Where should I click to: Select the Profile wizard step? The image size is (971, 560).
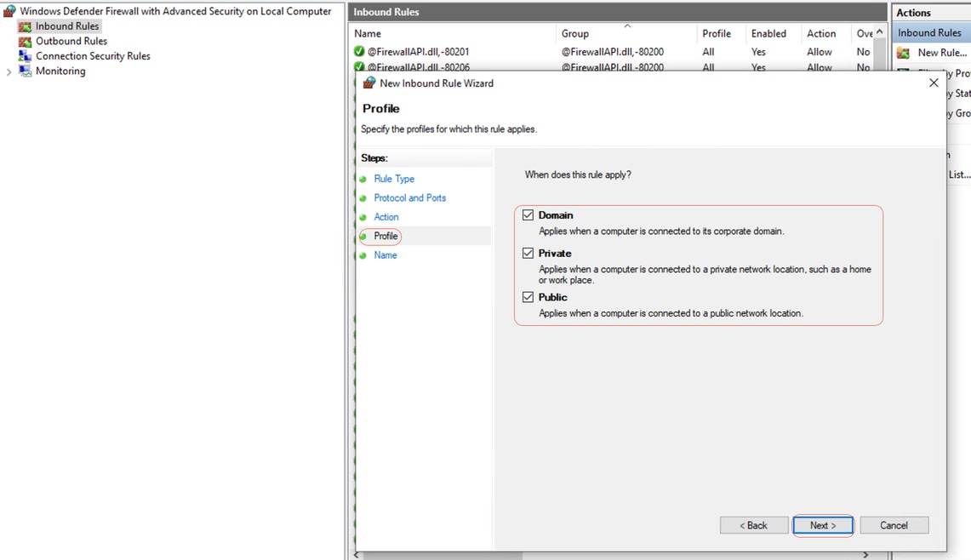(x=386, y=236)
